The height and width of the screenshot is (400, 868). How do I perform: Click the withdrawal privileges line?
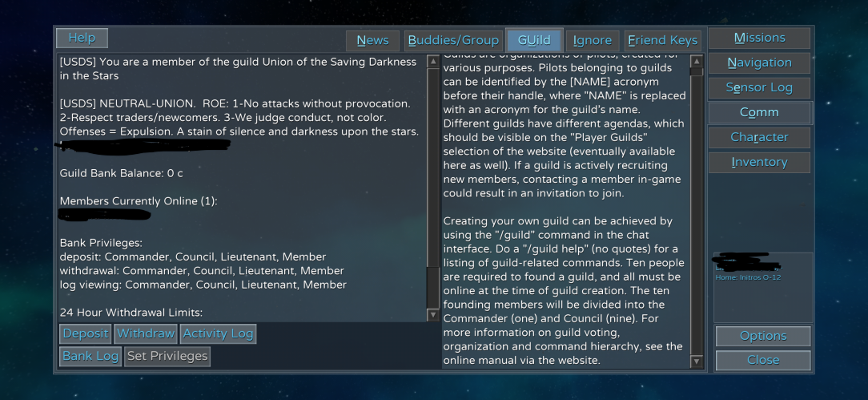[202, 271]
